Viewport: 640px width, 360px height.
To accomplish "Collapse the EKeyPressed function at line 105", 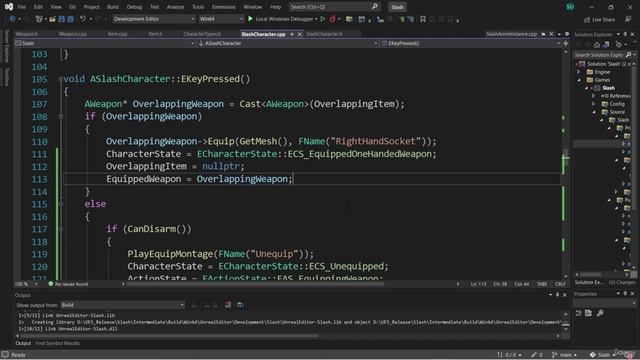I will [x=60, y=79].
